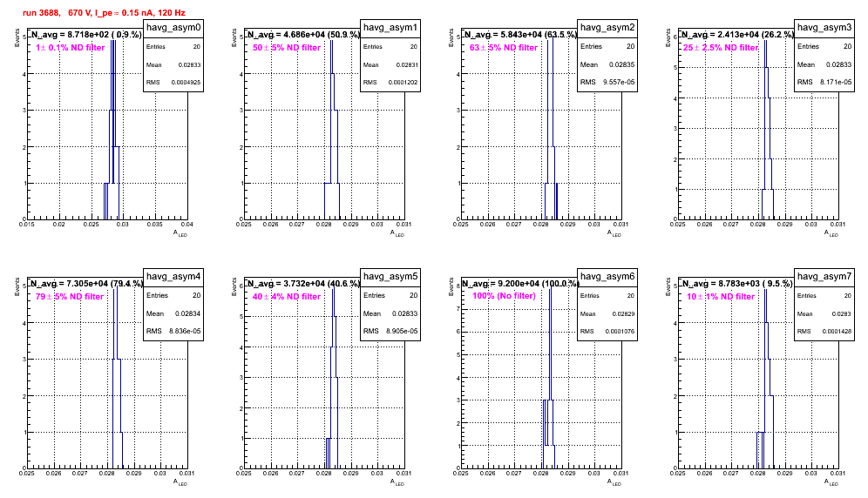Click the Mean value 0.0283 in havg_asym7
Viewport: 868px width, 498px height.
843,313
